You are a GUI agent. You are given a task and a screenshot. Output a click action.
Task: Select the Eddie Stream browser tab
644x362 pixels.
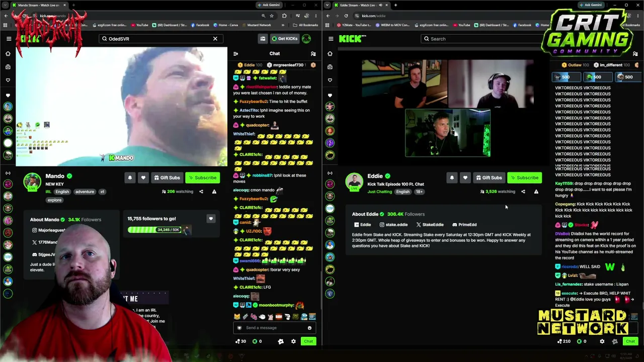[361, 5]
